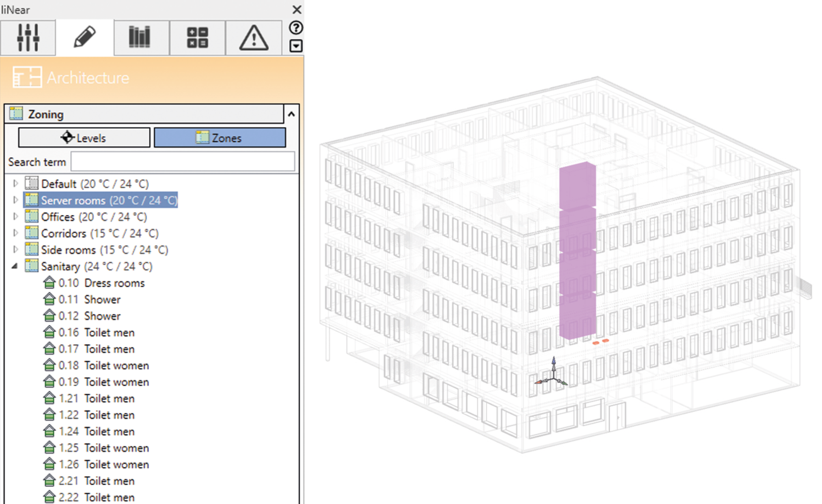Open the library books tab icon
This screenshot has width=822, height=504.
coord(140,37)
